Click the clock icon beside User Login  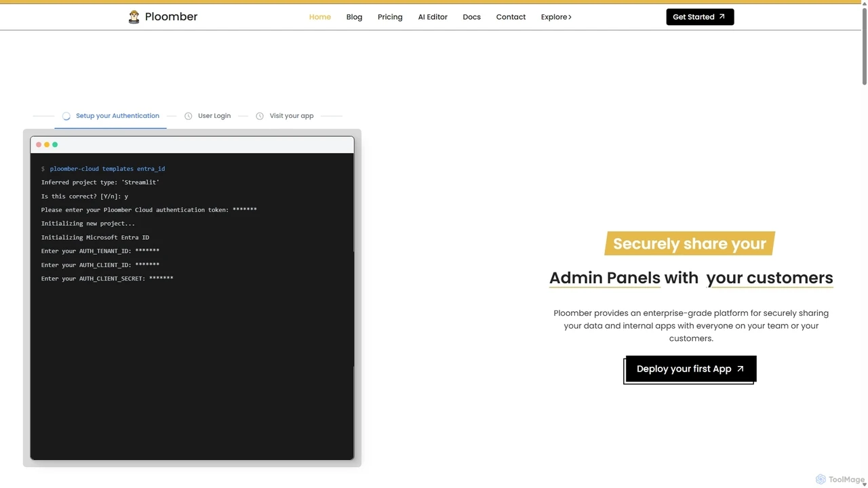pos(189,116)
